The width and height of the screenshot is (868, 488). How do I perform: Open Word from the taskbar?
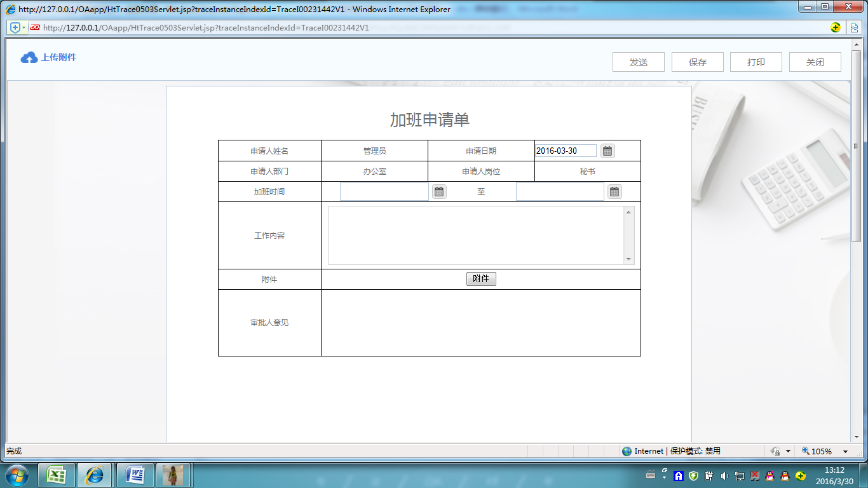click(x=135, y=475)
